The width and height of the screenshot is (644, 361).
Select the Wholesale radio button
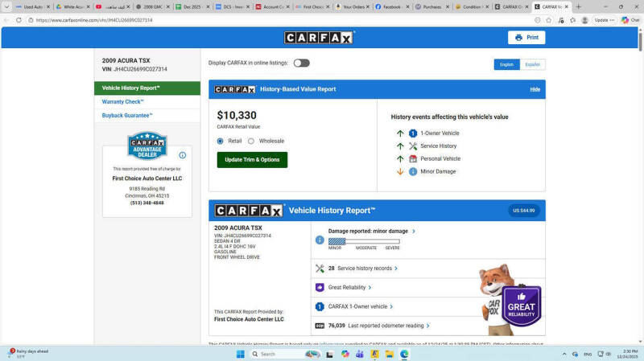(x=251, y=141)
